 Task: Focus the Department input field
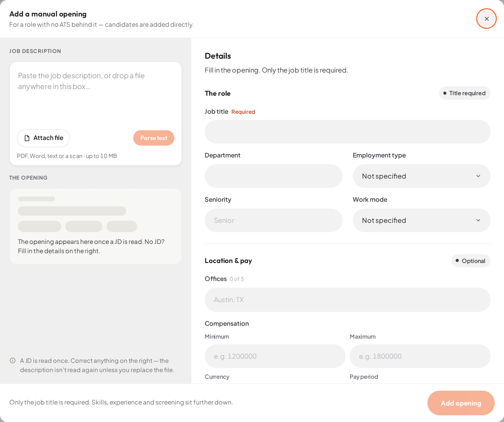pyautogui.click(x=273, y=176)
